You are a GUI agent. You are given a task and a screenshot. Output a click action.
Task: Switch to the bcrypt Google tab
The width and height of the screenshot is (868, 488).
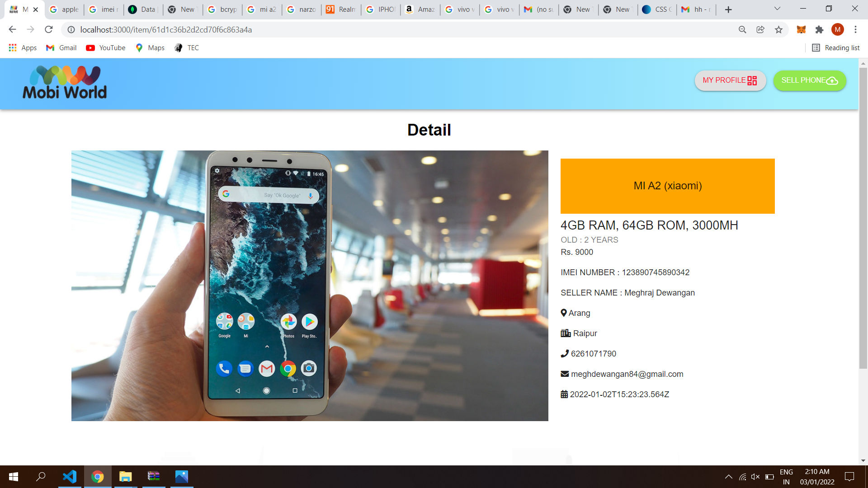coord(222,9)
